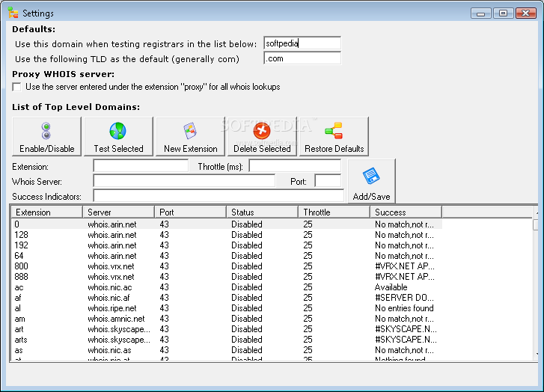
Task: Select the row with extension 192
Action: [x=227, y=245]
